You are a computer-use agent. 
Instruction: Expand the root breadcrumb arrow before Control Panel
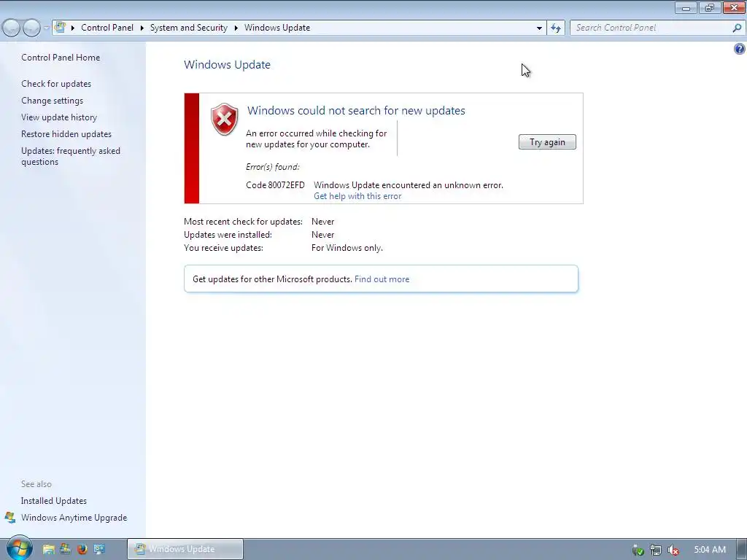click(73, 28)
